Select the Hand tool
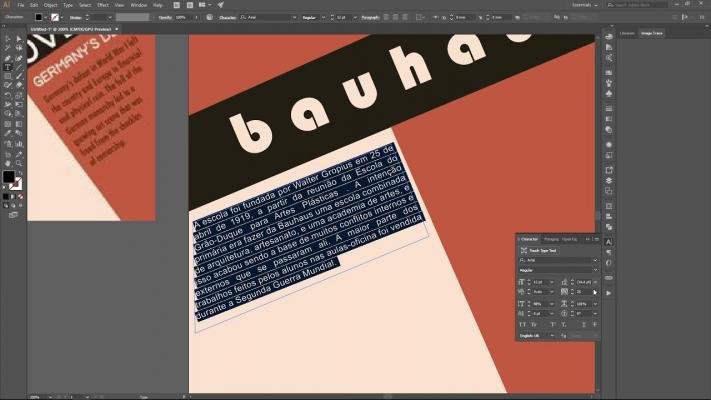 pos(8,163)
